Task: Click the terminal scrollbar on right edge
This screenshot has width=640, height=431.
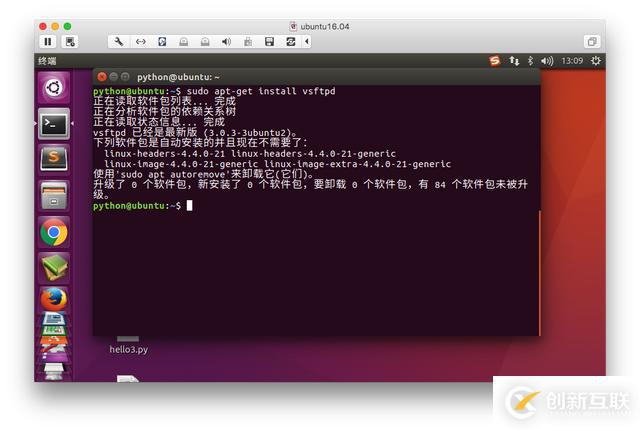Action: 540,273
